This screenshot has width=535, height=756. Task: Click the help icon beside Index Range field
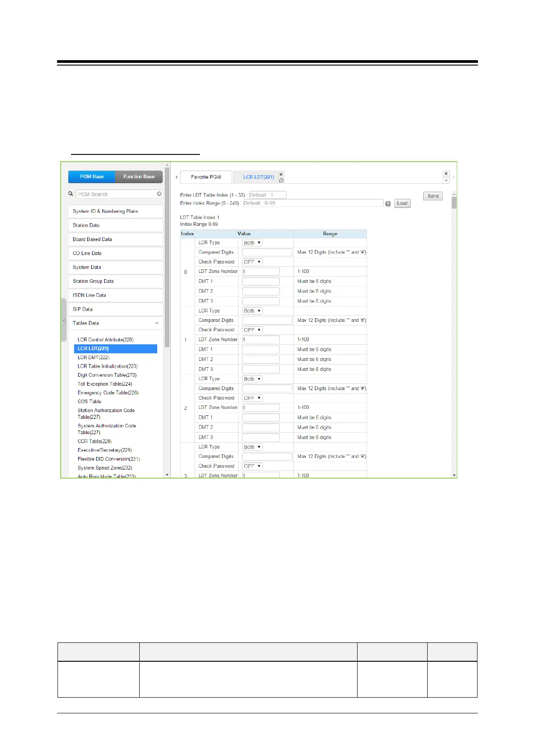[388, 204]
